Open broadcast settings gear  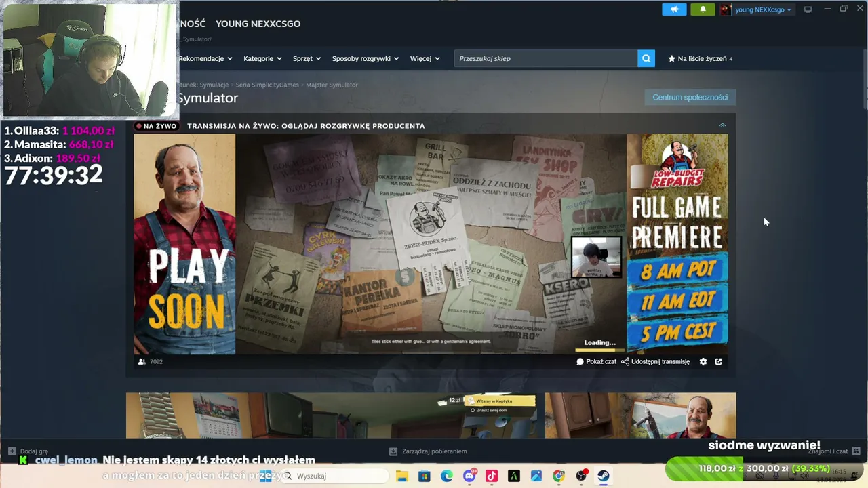[703, 361]
